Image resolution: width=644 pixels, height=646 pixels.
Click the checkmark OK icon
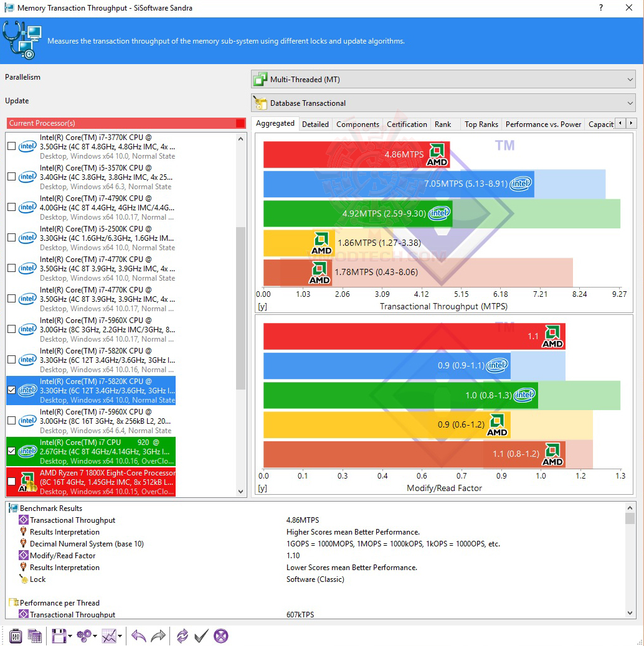click(201, 636)
